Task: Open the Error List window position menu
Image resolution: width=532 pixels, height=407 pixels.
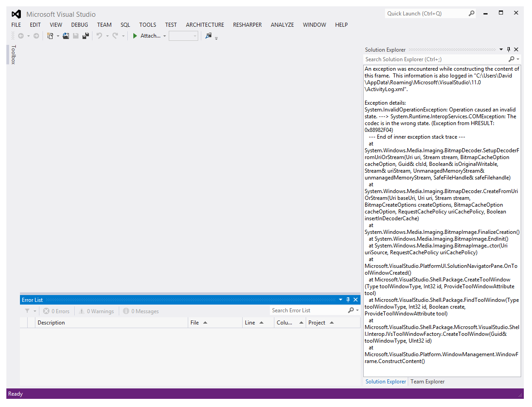Action: pyautogui.click(x=340, y=300)
